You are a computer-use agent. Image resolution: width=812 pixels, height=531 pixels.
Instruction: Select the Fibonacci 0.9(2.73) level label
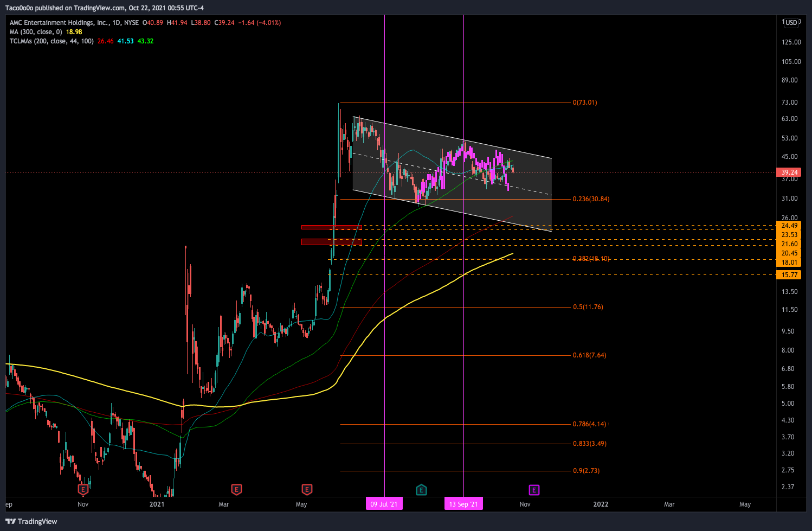coord(587,471)
